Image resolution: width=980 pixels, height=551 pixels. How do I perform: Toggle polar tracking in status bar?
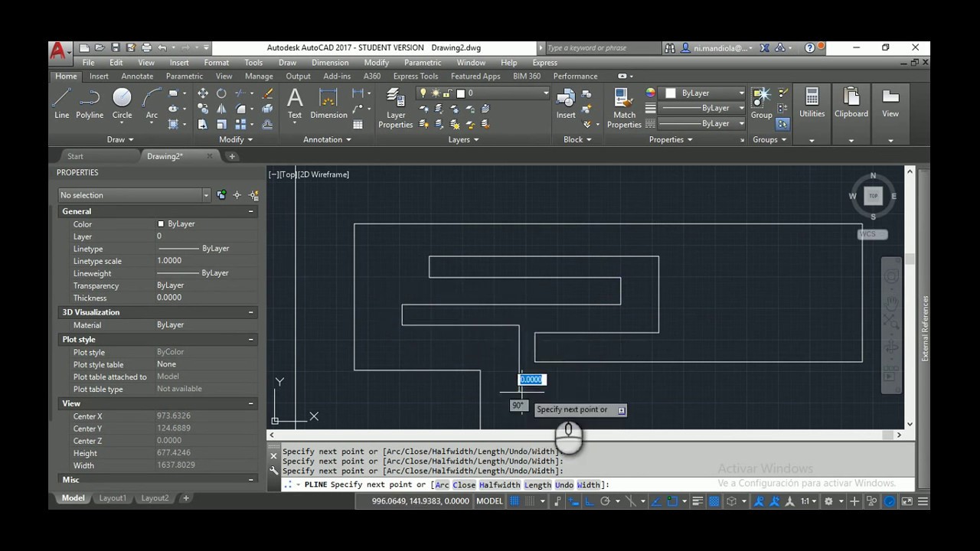605,501
